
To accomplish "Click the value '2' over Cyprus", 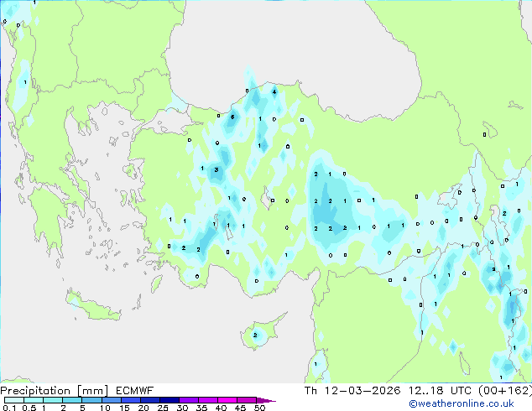I will click(255, 335).
